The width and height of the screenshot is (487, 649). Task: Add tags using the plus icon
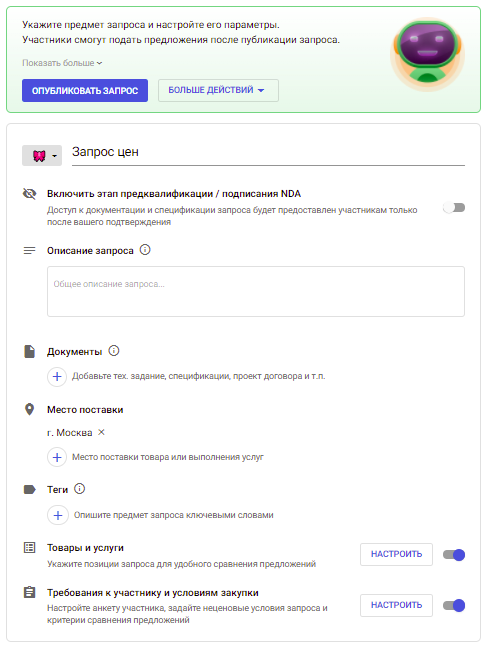pyautogui.click(x=58, y=515)
